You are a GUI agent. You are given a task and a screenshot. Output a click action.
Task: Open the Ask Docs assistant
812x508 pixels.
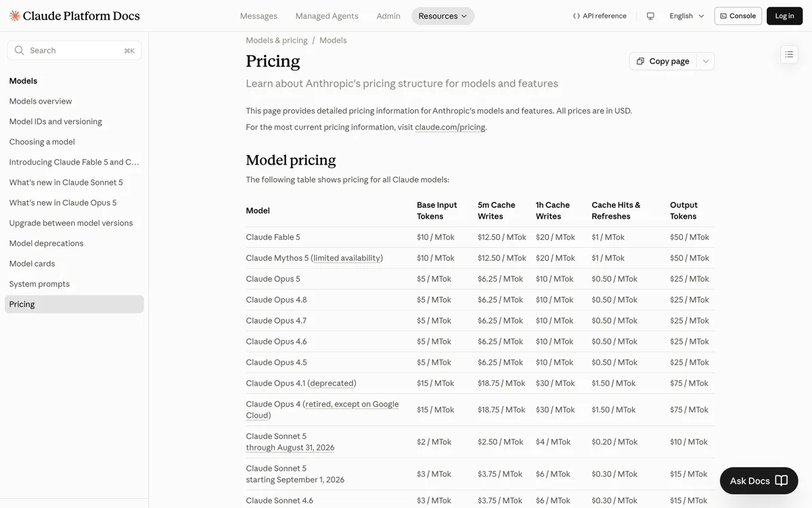tap(759, 480)
